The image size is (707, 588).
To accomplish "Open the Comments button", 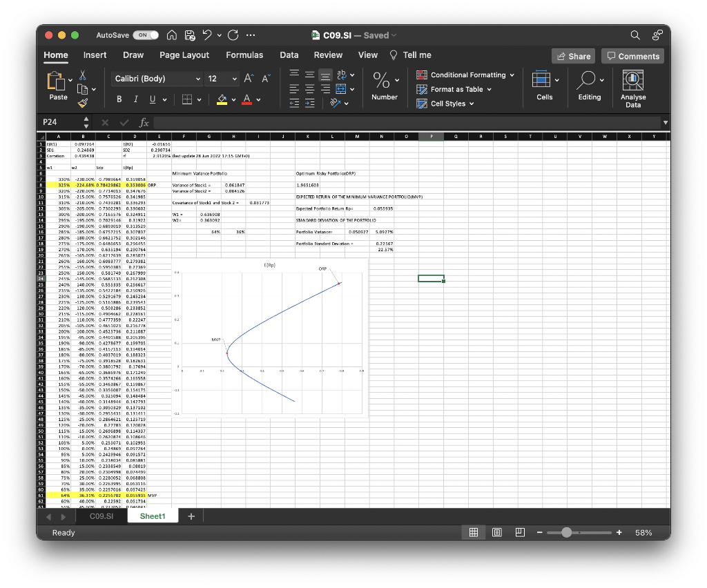I will 632,56.
